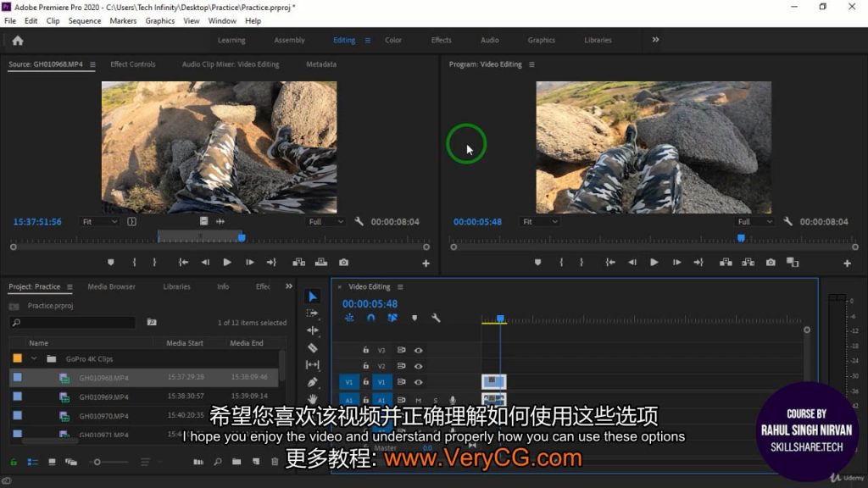This screenshot has height=488, width=868.
Task: Create new search bin next to search field
Action: point(152,322)
